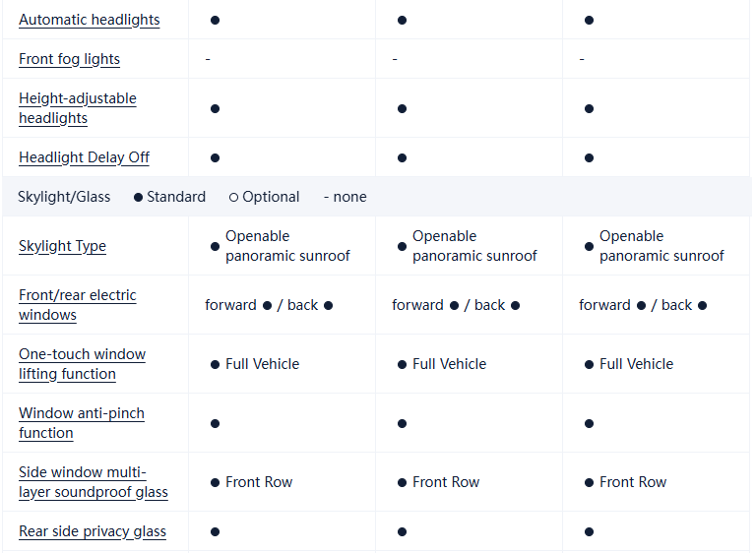Open the Front fog lights link

(x=69, y=59)
